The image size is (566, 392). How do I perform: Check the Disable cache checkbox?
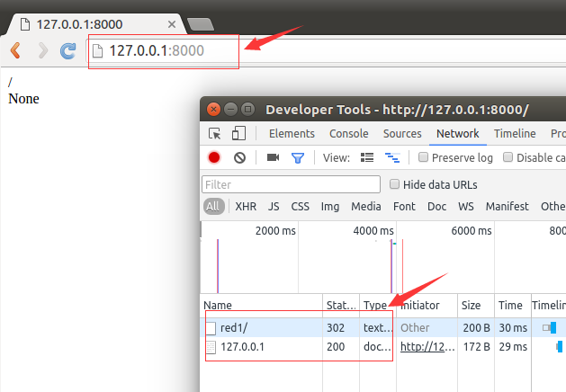[508, 157]
